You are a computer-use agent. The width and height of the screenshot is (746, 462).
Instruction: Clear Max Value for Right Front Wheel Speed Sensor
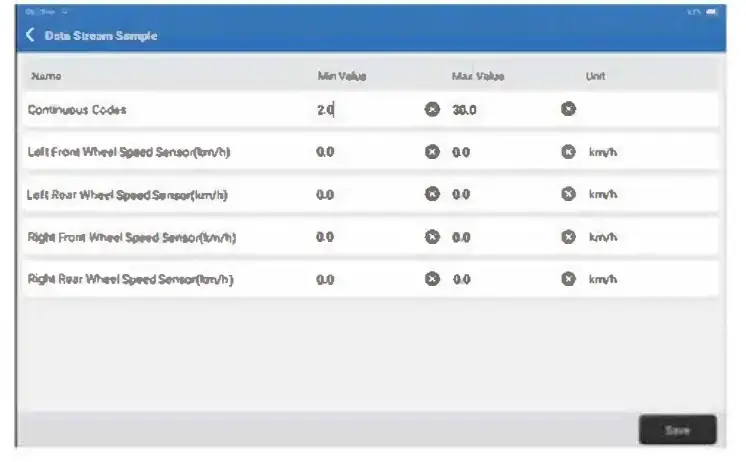[568, 236]
